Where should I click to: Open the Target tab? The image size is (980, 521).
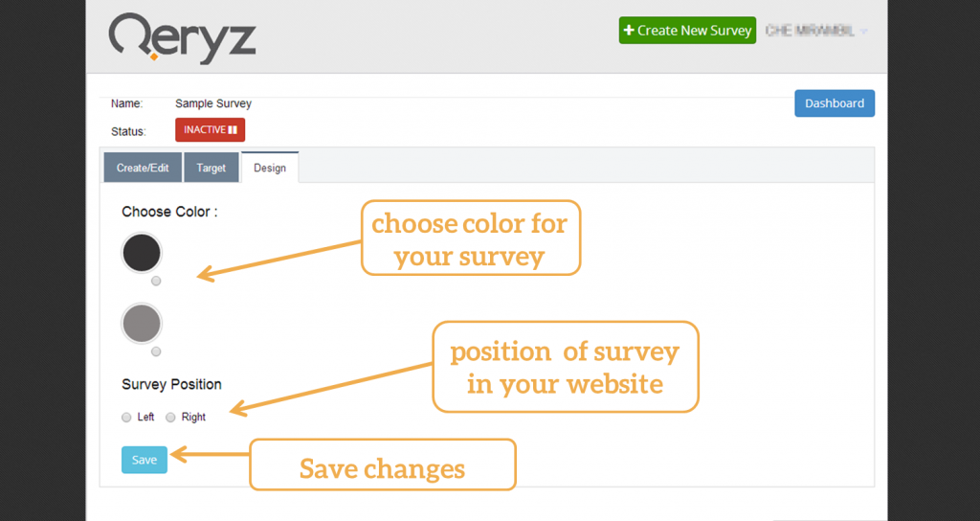(212, 168)
